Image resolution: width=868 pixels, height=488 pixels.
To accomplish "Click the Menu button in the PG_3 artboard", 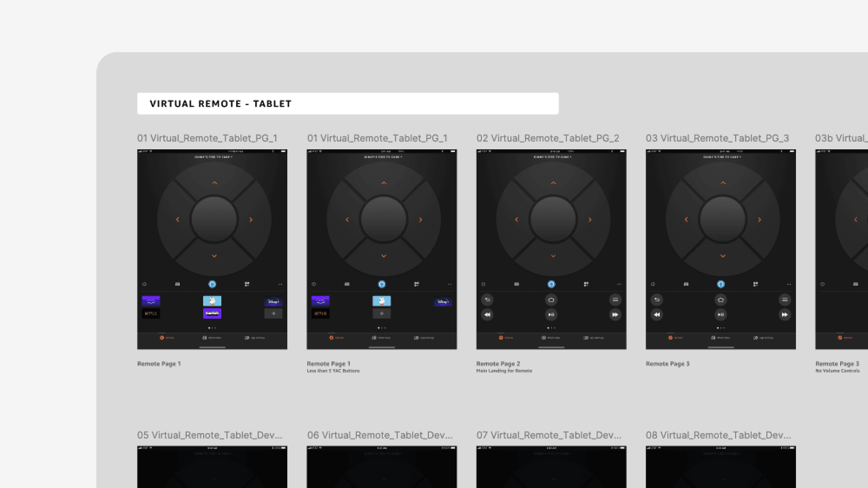I will [x=785, y=300].
